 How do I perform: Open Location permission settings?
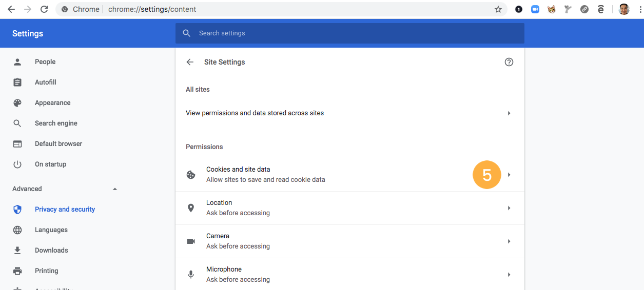pos(350,208)
